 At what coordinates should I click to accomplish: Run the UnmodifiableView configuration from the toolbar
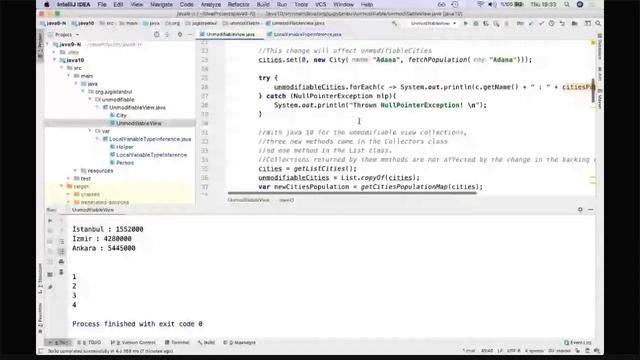coord(465,24)
